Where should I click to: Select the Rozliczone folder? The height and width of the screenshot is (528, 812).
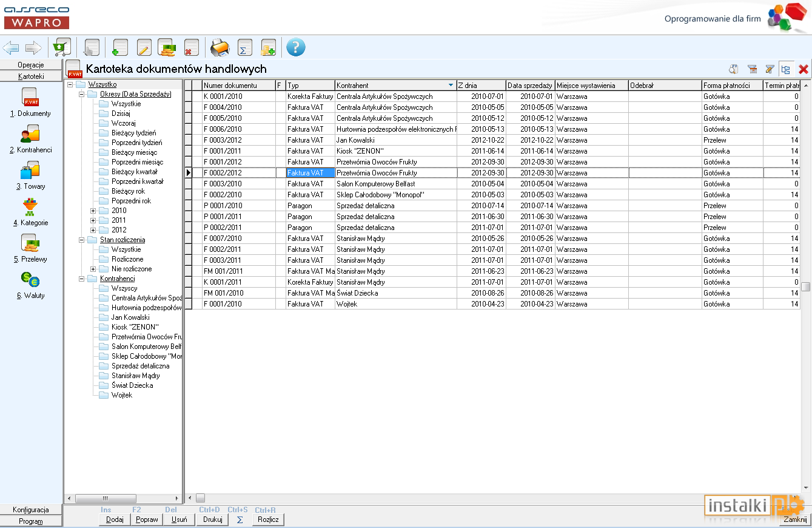click(x=127, y=259)
